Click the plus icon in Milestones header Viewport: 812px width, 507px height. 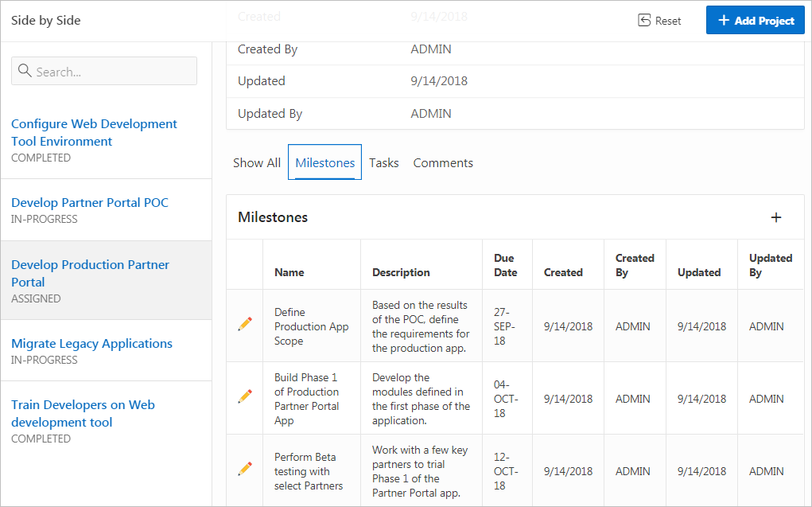776,217
